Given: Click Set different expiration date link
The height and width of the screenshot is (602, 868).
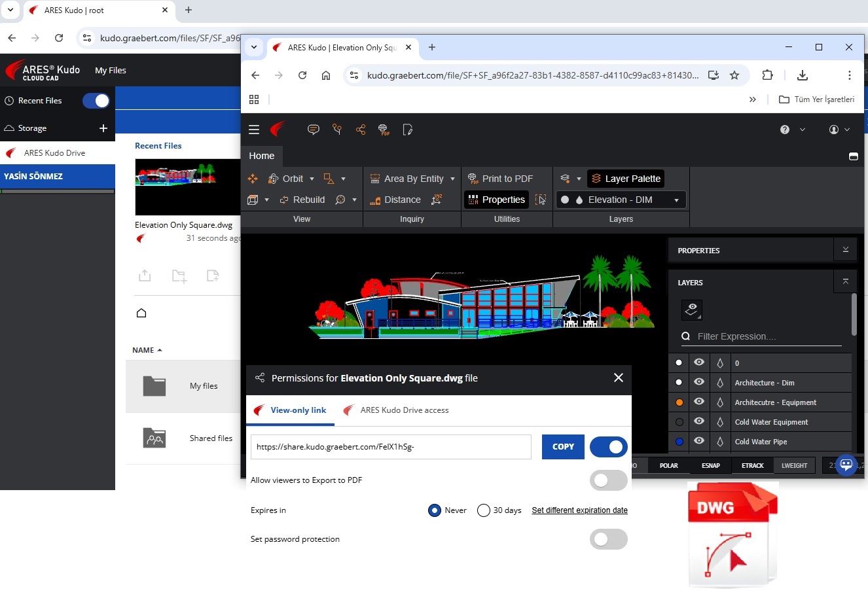Looking at the screenshot, I should coord(579,510).
